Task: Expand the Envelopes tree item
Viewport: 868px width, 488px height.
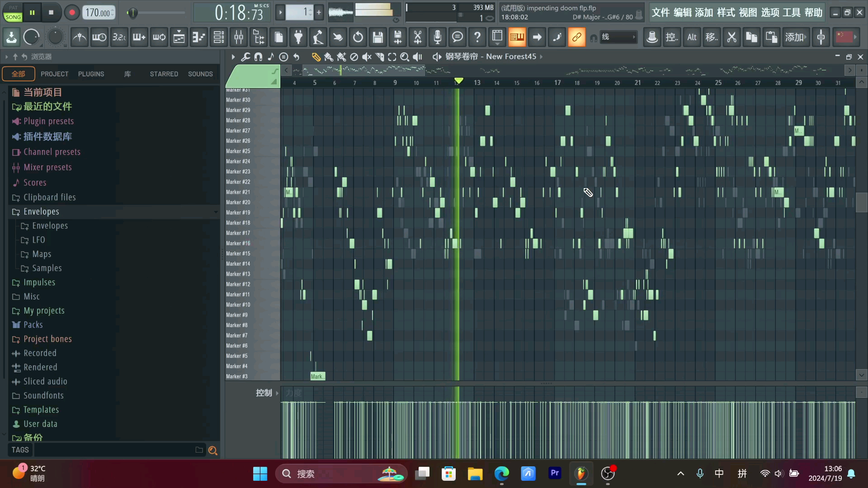Action: (41, 211)
